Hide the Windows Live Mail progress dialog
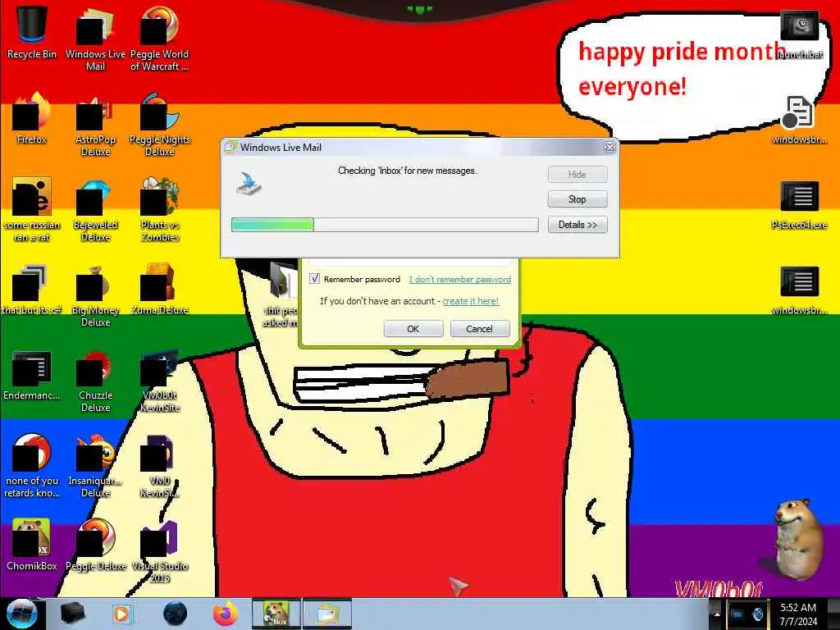Image resolution: width=840 pixels, height=630 pixels. pos(577,174)
